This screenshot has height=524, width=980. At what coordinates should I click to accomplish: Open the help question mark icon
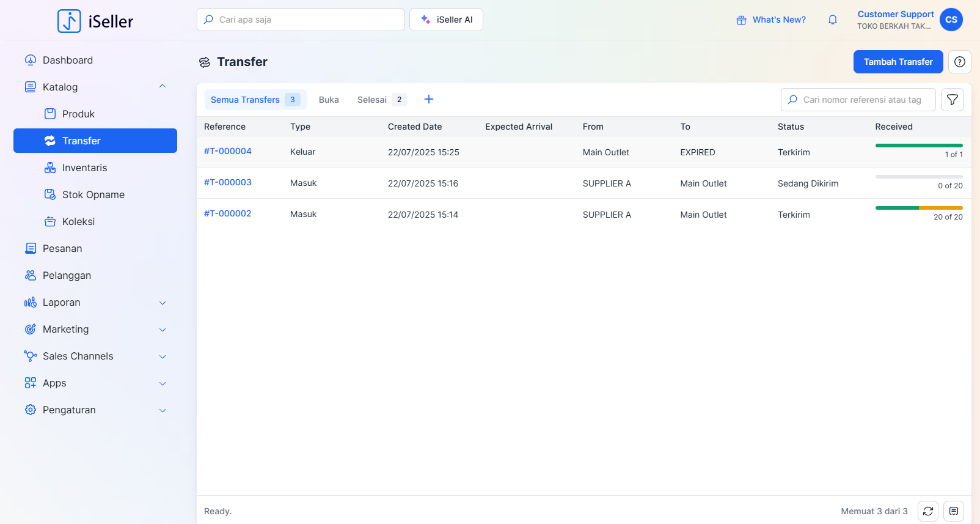pyautogui.click(x=959, y=62)
